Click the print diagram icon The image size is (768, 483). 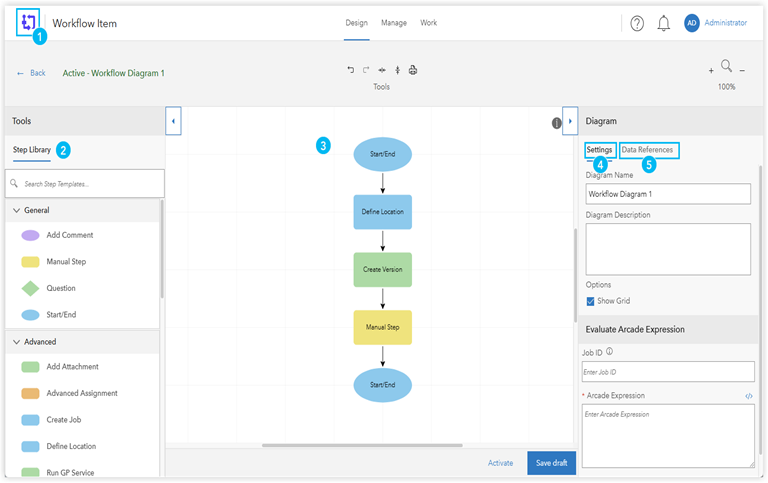pyautogui.click(x=413, y=70)
